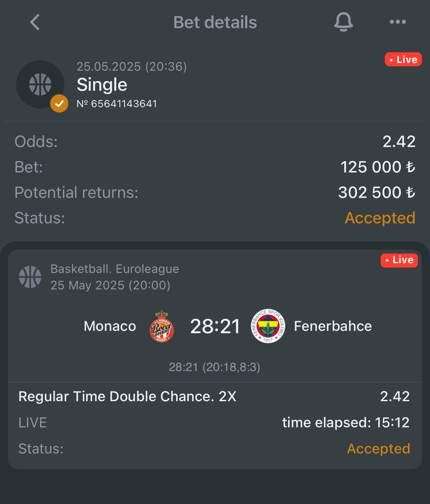This screenshot has width=430, height=504.
Task: Tap the orange checkmark badge
Action: point(59,104)
